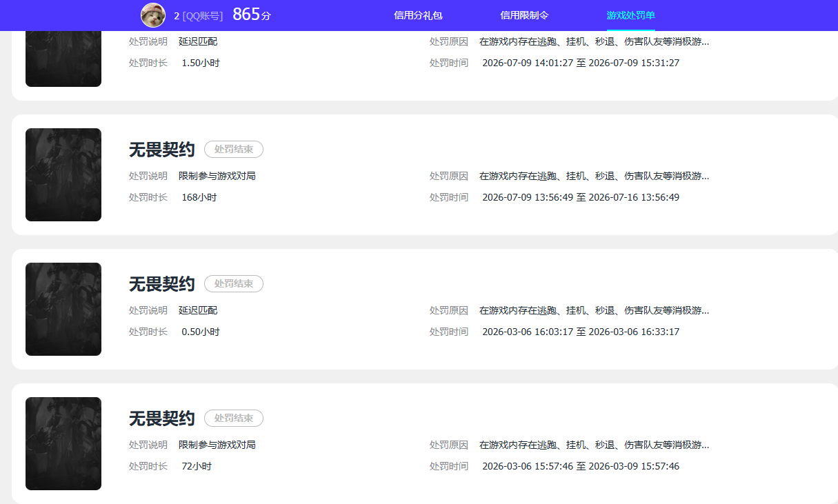This screenshot has height=504, width=838.
Task: Click the penalty time ending 2026-07-09 15:31:27
Action: point(581,63)
